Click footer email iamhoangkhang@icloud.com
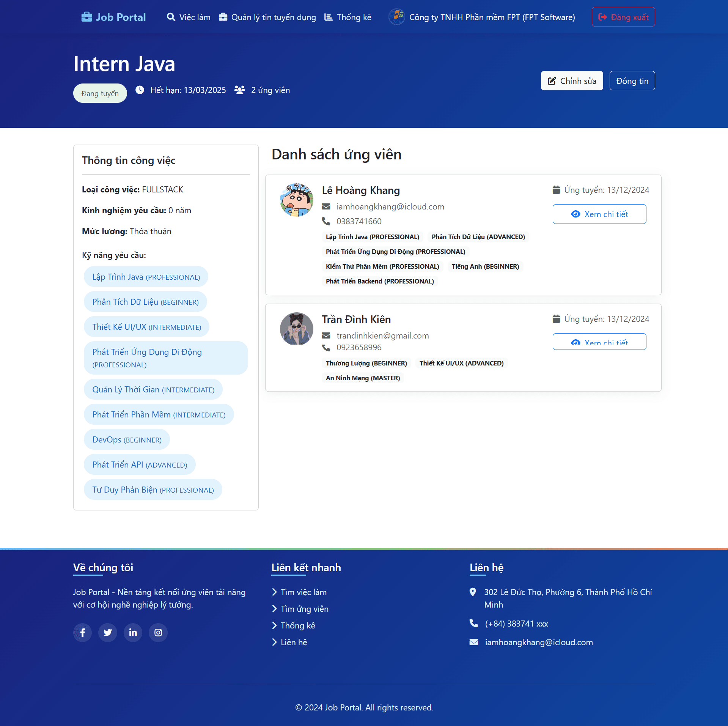Viewport: 728px width, 726px height. click(539, 642)
